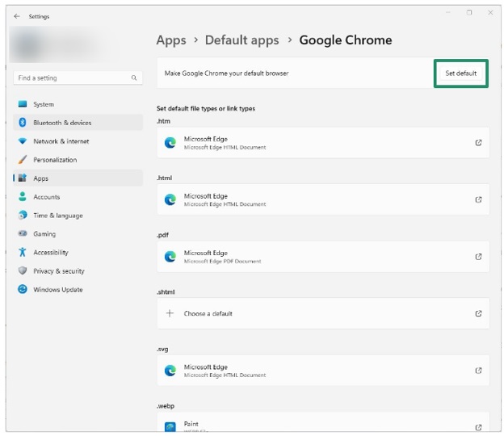Click the back arrow in Settings header
The height and width of the screenshot is (436, 504).
pos(17,16)
